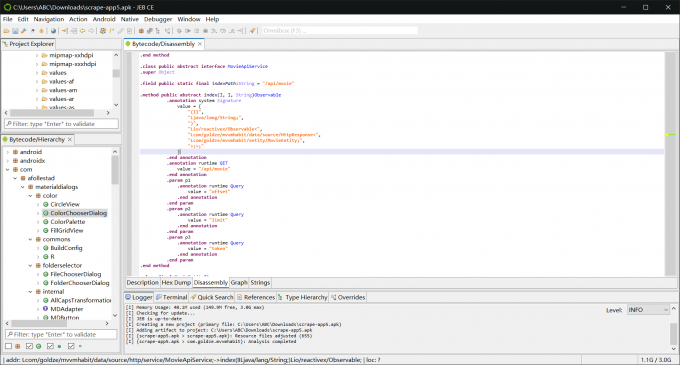Select the ColorChooserDialog class
This screenshot has height=365, width=680.
[78, 213]
